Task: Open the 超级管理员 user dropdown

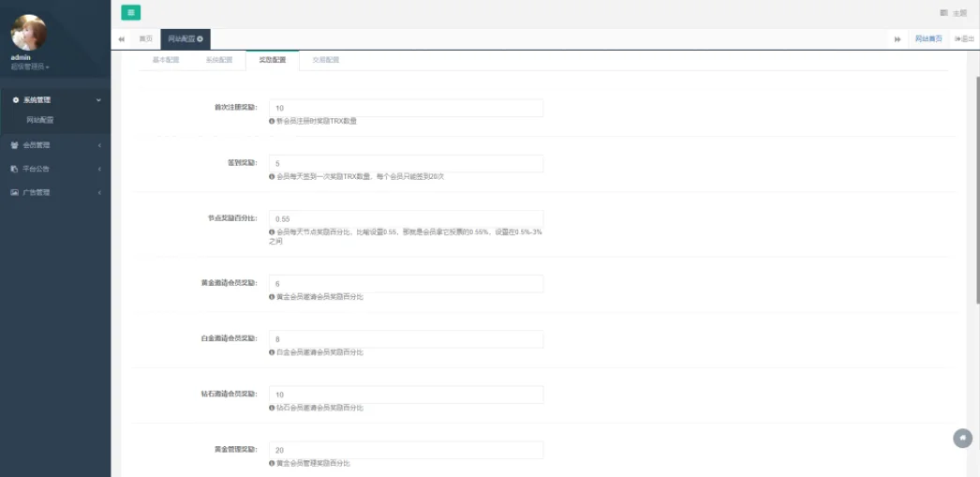Action: click(30, 67)
